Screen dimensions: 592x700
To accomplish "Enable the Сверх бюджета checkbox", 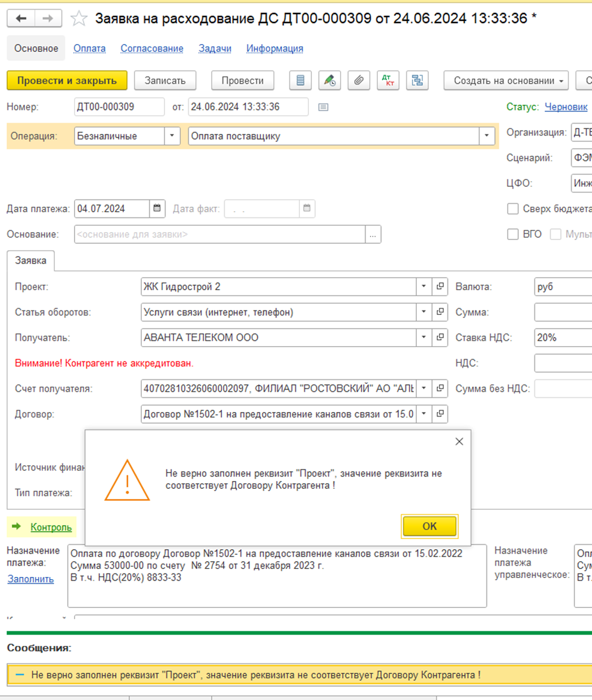I will click(x=513, y=209).
